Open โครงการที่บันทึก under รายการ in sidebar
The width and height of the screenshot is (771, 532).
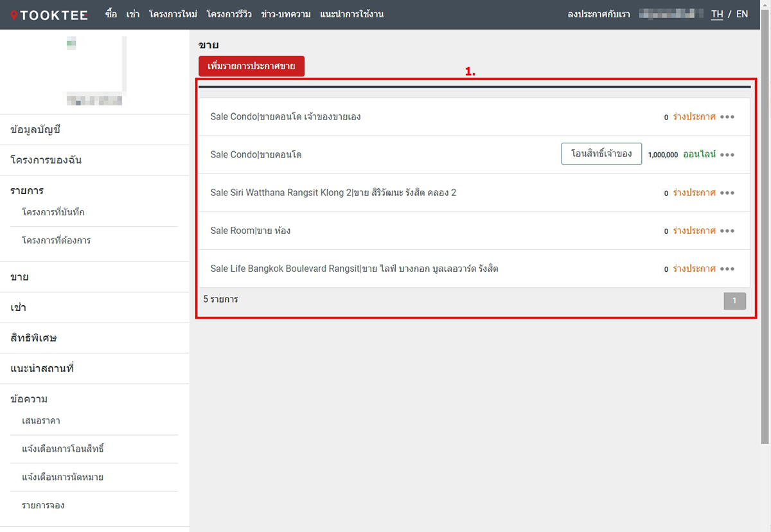click(53, 212)
